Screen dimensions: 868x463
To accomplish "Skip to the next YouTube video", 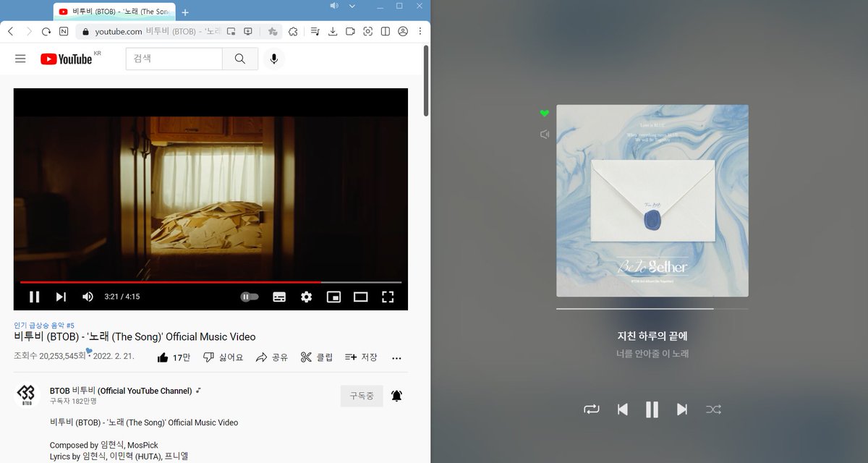I will (x=61, y=297).
